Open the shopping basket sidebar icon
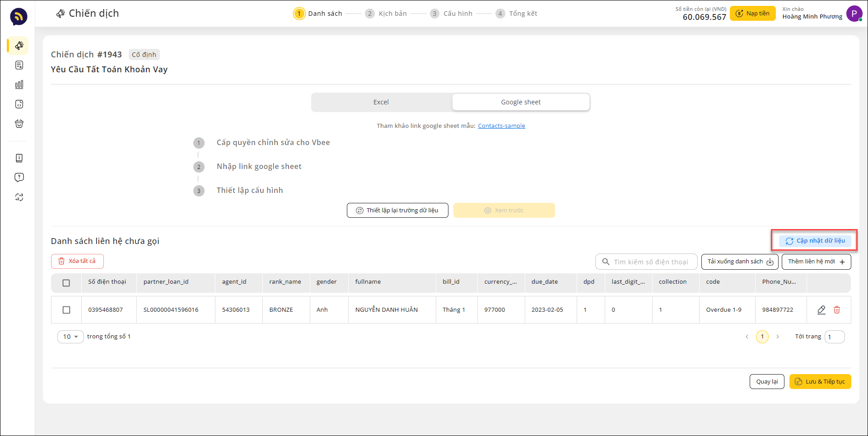Viewport: 868px width, 436px height. pyautogui.click(x=19, y=124)
